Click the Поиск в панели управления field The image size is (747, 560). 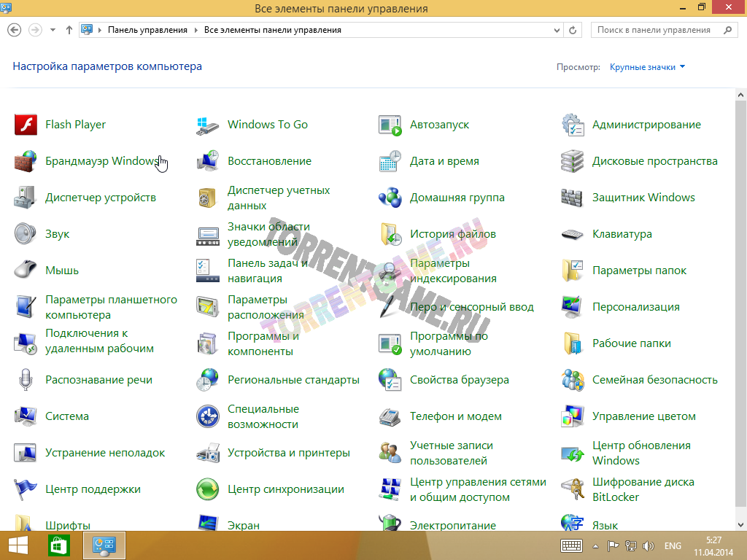pyautogui.click(x=654, y=30)
